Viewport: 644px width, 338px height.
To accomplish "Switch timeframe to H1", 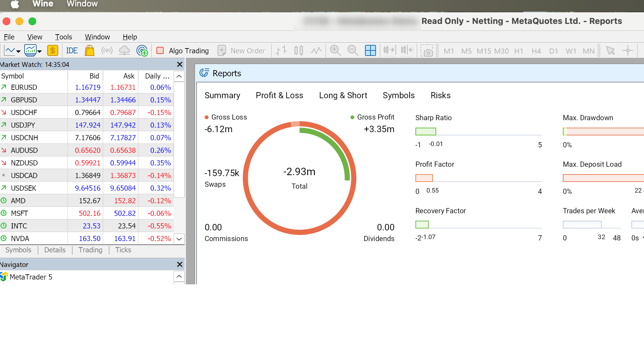I will click(519, 51).
